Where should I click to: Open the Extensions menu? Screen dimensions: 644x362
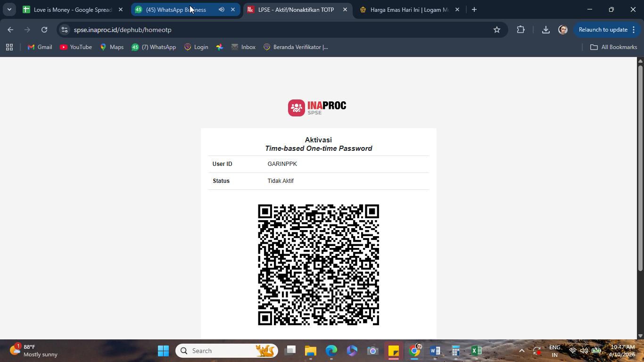521,30
